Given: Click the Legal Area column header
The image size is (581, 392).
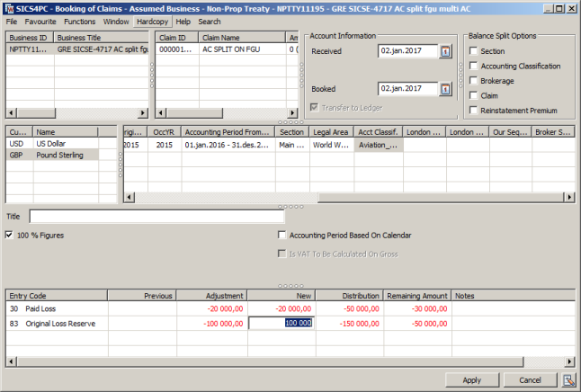Looking at the screenshot, I should coord(332,132).
